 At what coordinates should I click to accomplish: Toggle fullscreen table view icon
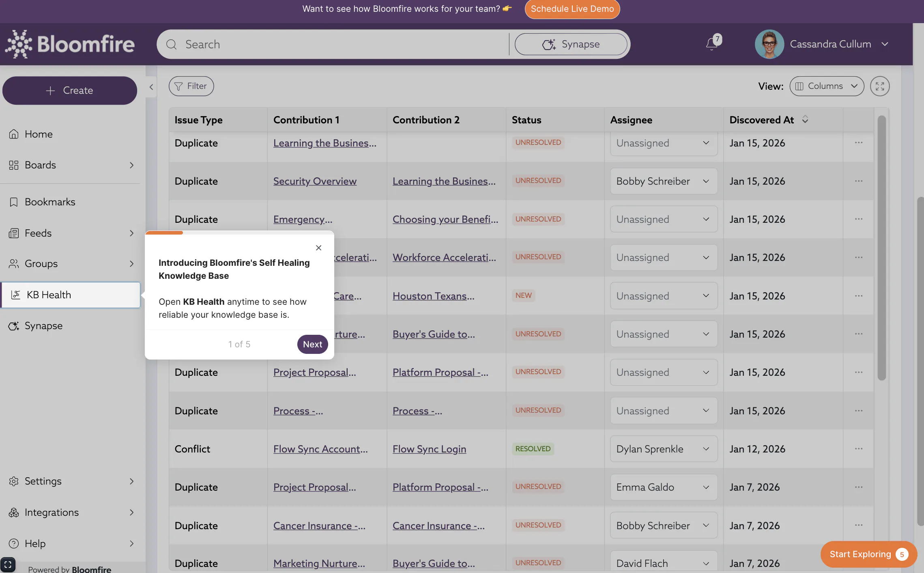[880, 86]
